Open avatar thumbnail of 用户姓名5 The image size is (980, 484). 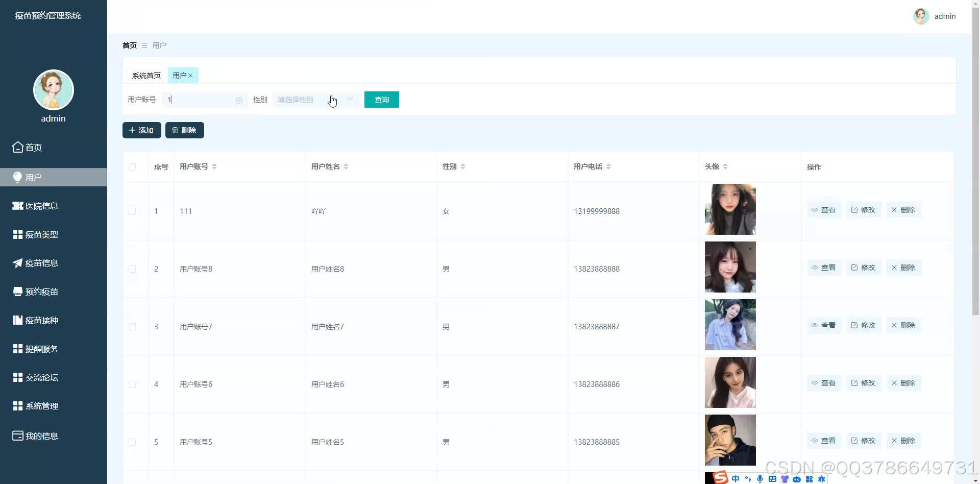[730, 440]
